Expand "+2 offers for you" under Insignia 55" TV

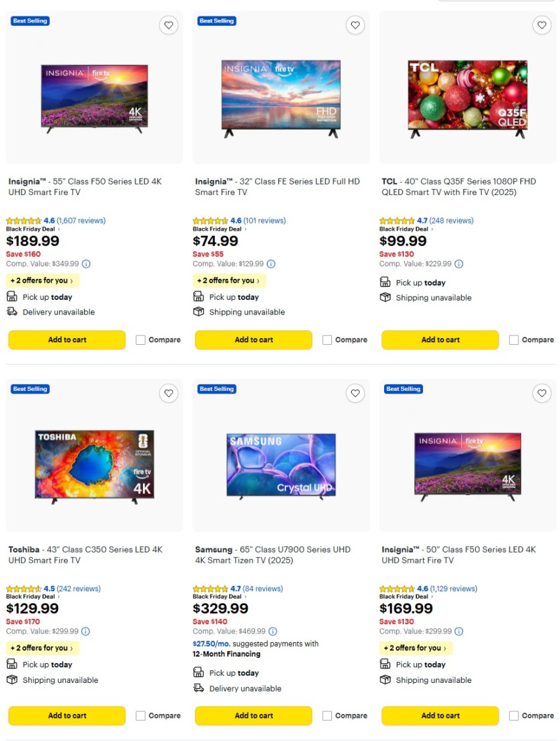click(42, 280)
